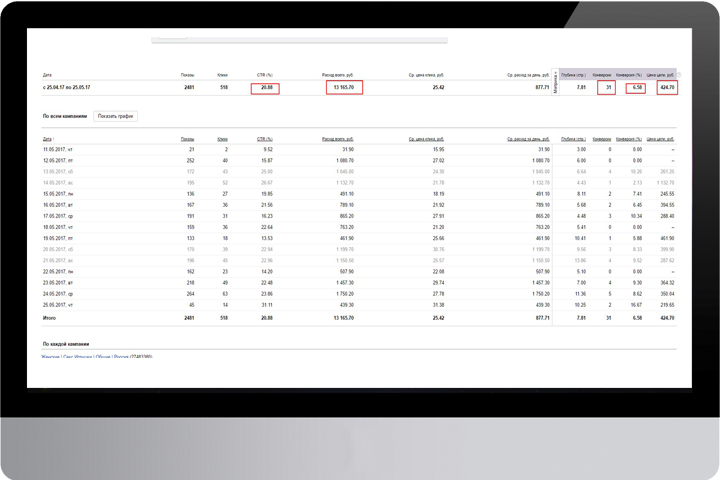Click the highlighted total spend 13 165.70

344,87
